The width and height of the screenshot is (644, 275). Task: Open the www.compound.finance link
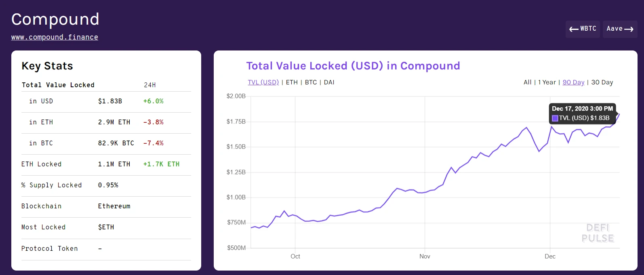coord(55,37)
